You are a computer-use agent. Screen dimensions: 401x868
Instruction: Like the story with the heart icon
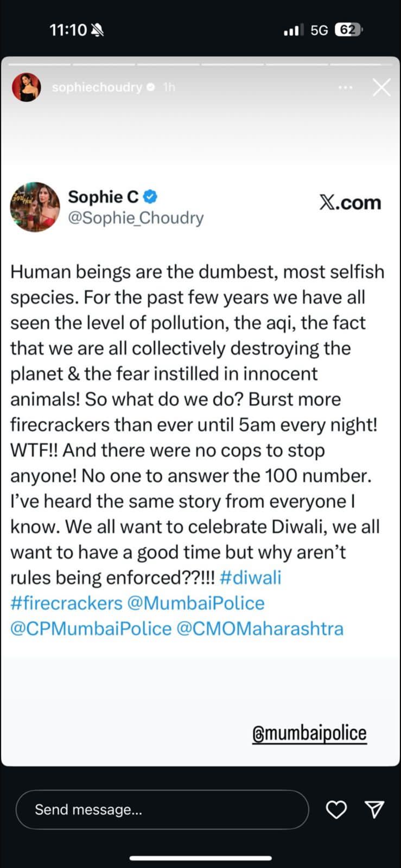click(x=336, y=809)
